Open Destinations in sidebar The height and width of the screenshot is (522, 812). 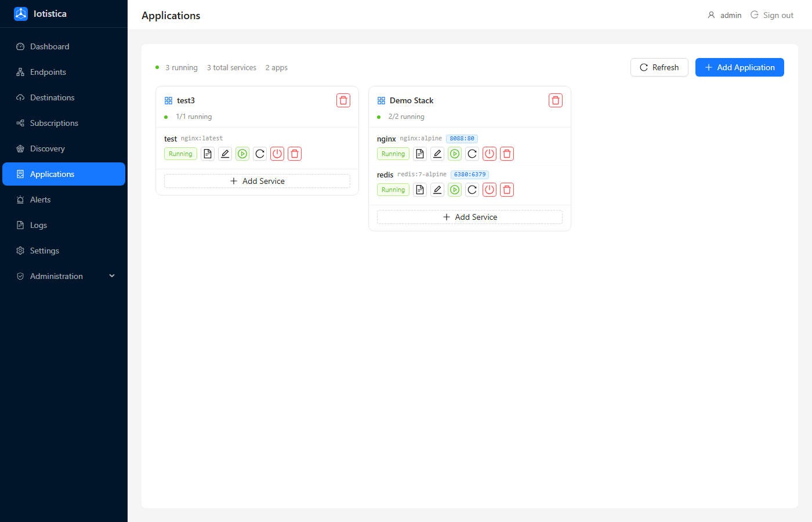tap(64, 97)
